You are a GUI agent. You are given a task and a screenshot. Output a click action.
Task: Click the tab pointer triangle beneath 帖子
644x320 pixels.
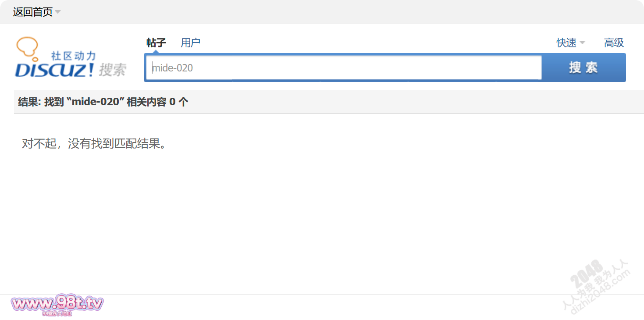coord(156,52)
